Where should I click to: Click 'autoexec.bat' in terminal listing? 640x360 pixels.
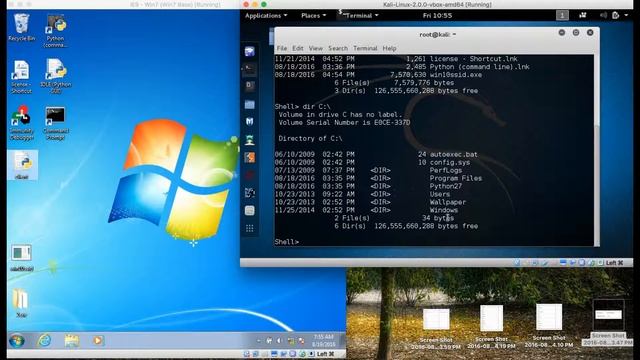click(453, 154)
